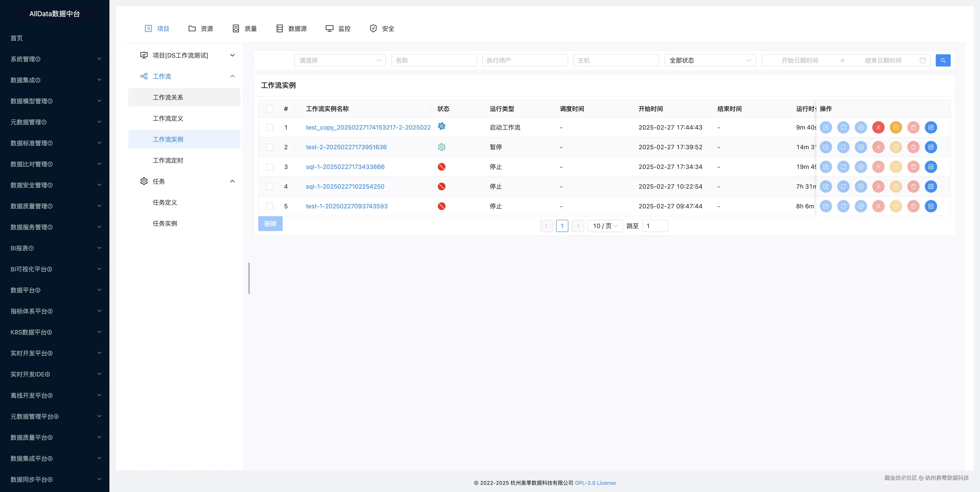The height and width of the screenshot is (492, 980).
Task: Open the Gantt chart view for workflow instance 1
Action: (931, 127)
